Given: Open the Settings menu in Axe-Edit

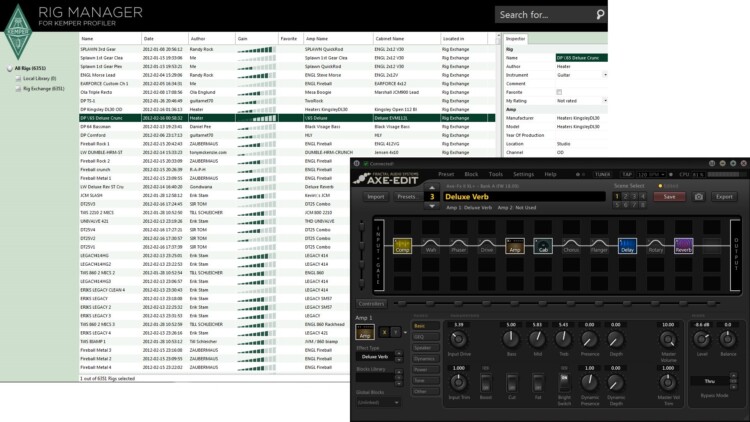Looking at the screenshot, I should click(x=523, y=174).
